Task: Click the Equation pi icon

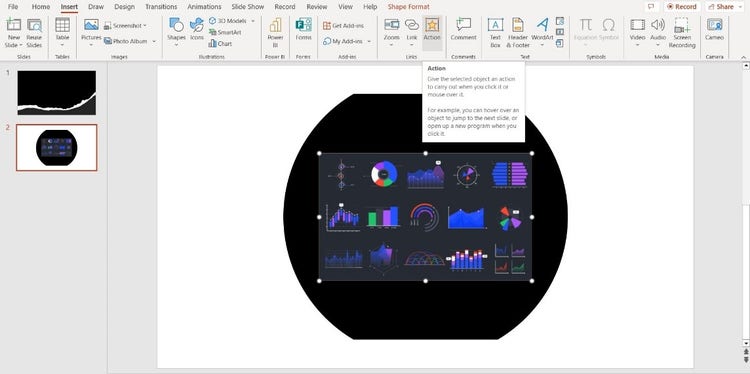Action: [585, 25]
